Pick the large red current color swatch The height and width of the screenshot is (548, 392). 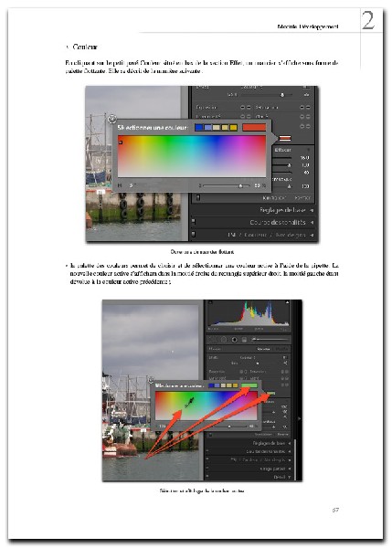coord(254,127)
